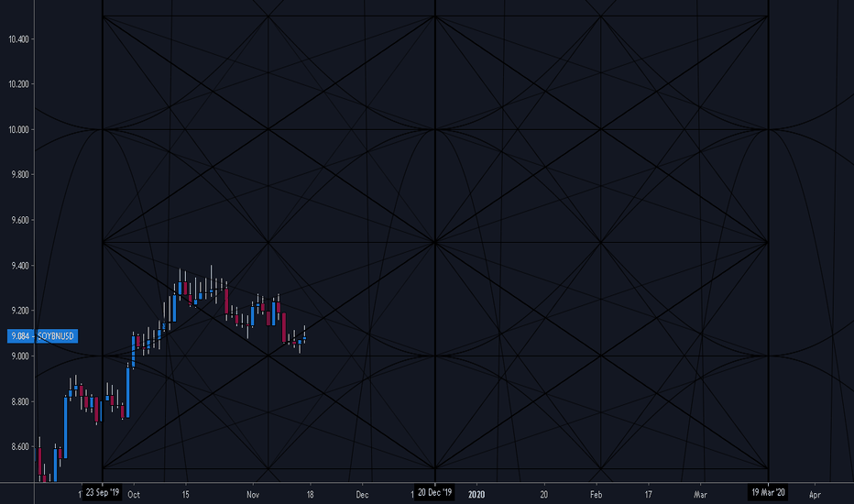The height and width of the screenshot is (504, 854).
Task: Click the 23 Sep '19 date marker
Action: (103, 493)
